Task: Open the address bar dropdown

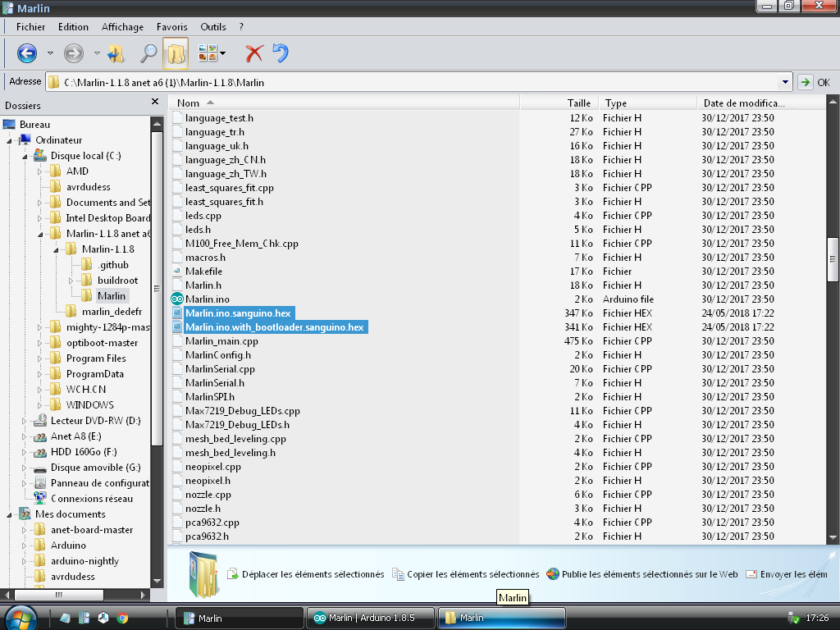Action: click(785, 83)
